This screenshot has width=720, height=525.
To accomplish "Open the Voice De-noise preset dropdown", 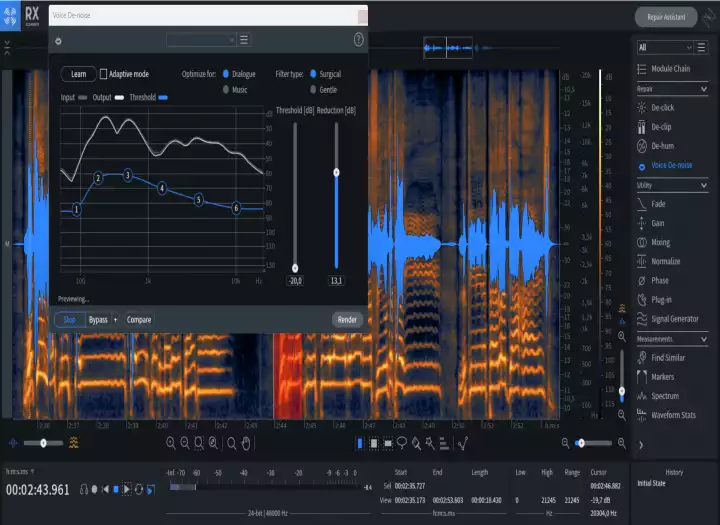I will pyautogui.click(x=201, y=40).
